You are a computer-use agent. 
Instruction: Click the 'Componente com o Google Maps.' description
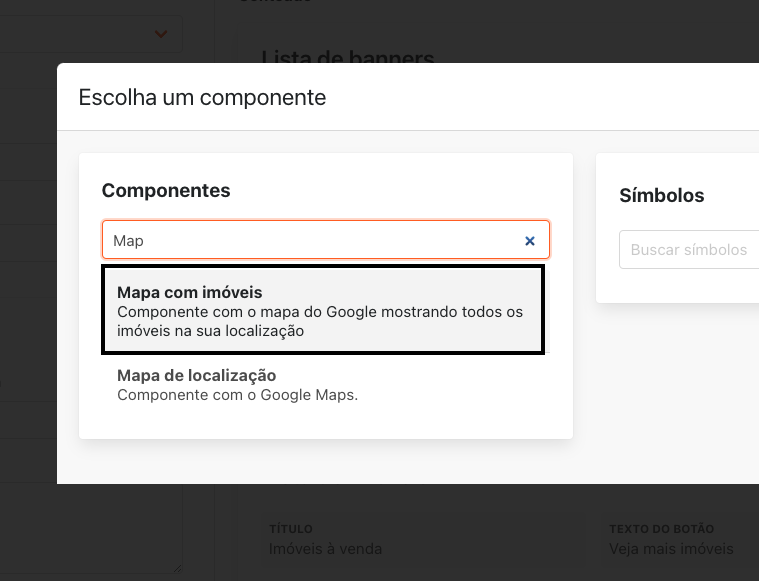(x=237, y=395)
